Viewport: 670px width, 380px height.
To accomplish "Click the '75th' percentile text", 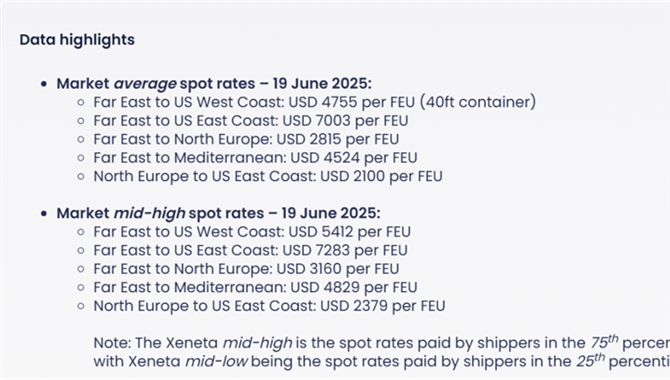I will click(x=604, y=342).
